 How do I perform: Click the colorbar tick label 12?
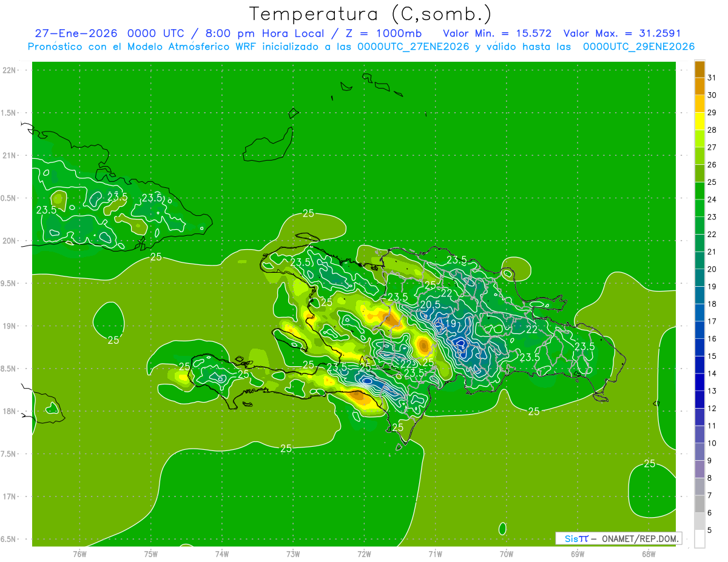coord(712,409)
